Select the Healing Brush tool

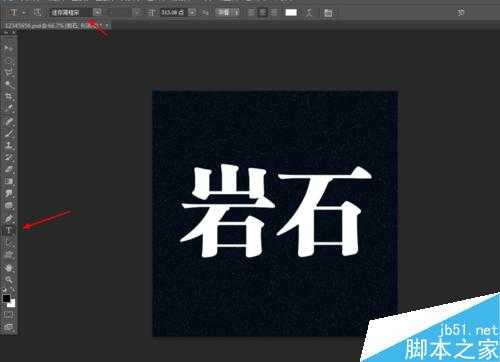9,121
